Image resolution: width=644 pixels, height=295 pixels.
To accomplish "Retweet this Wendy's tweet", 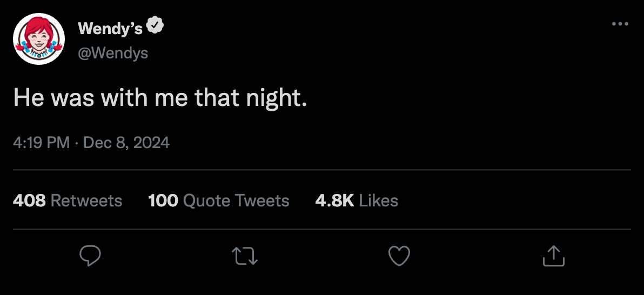I will coord(245,256).
